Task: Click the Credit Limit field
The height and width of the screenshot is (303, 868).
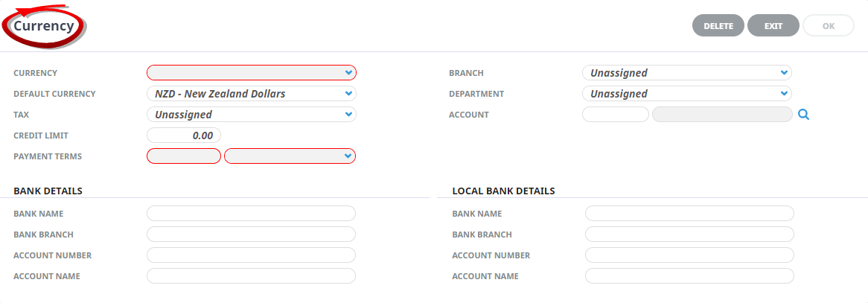Action: pyautogui.click(x=184, y=135)
